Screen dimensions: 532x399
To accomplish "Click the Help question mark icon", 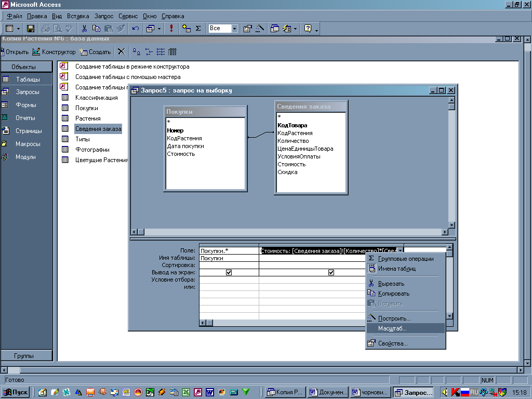I will pos(308,29).
